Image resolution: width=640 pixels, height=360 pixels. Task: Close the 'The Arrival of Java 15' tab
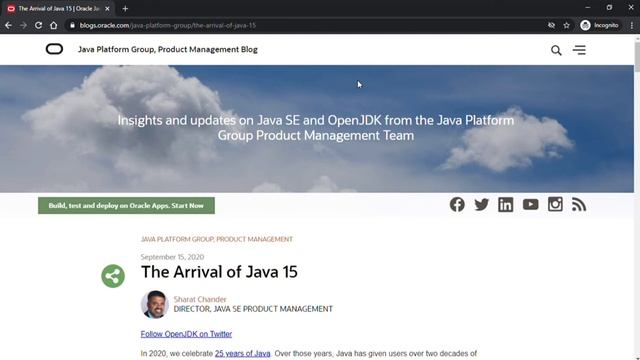[x=107, y=9]
